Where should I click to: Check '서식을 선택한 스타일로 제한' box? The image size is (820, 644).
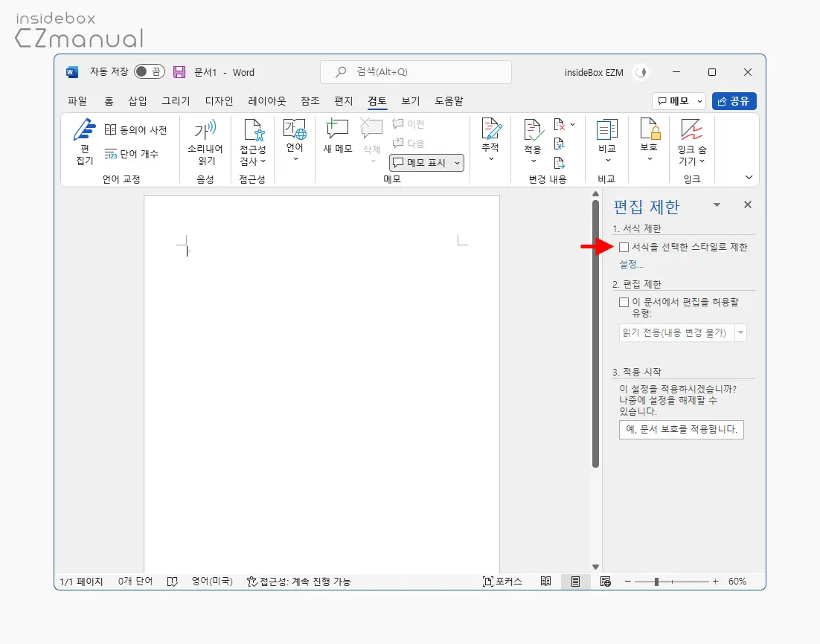click(624, 247)
